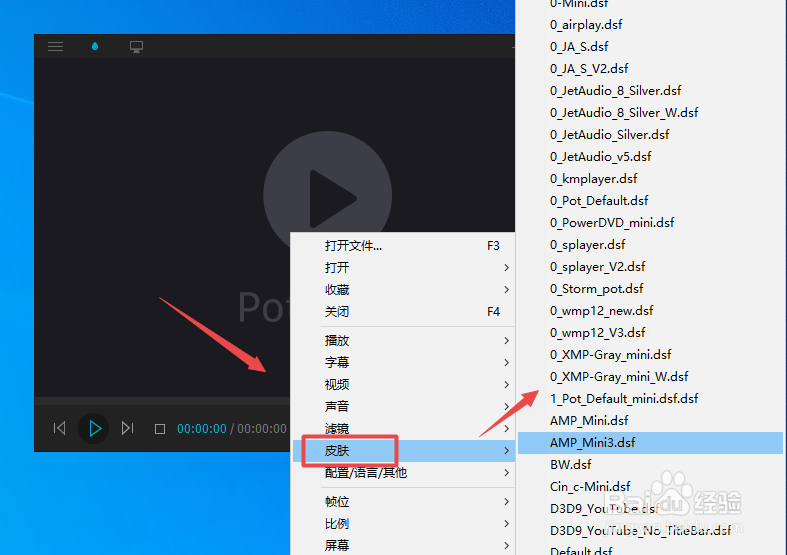
Task: Select skin 0_kmplayer.dsf
Action: (650, 179)
